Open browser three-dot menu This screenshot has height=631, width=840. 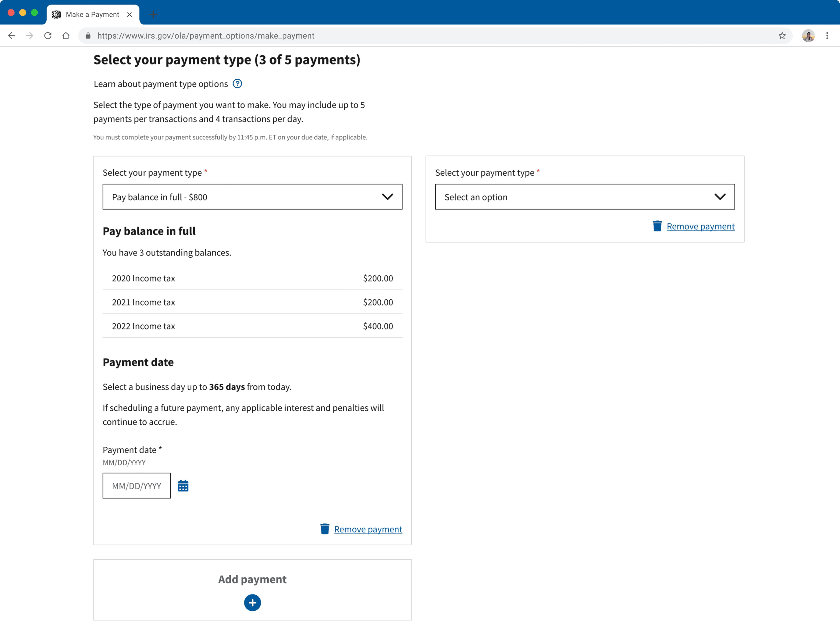point(827,36)
